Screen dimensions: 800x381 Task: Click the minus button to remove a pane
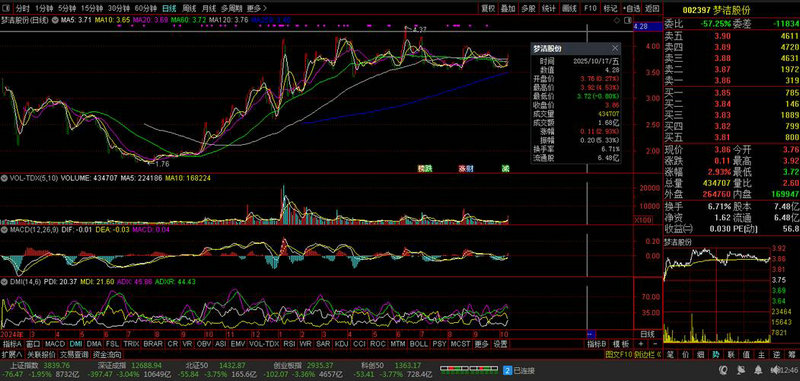[655, 344]
